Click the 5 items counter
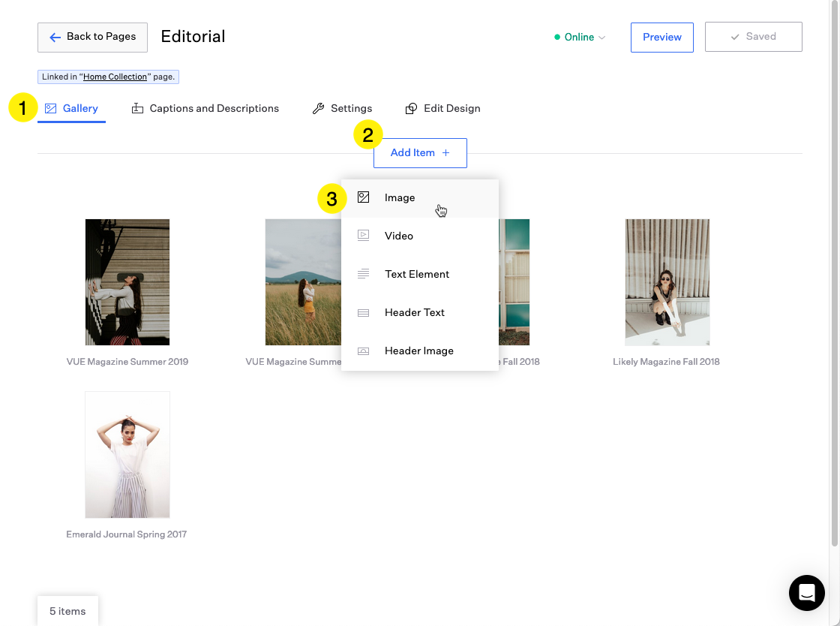This screenshot has height=626, width=840. click(x=67, y=611)
